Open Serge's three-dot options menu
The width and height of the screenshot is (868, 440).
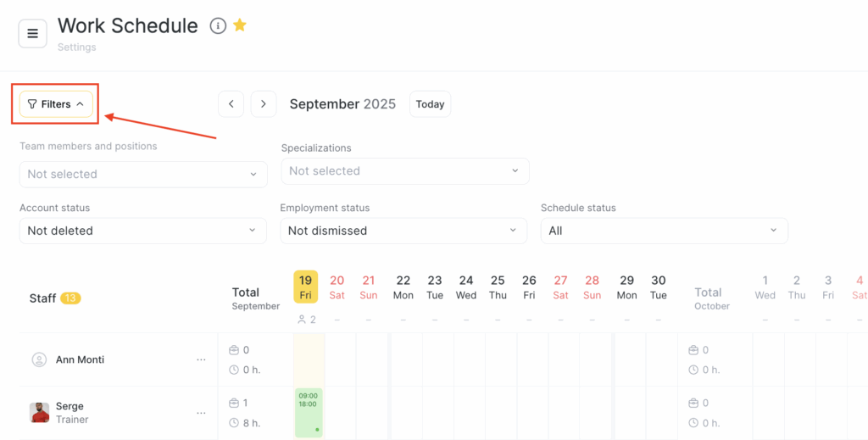coord(201,413)
